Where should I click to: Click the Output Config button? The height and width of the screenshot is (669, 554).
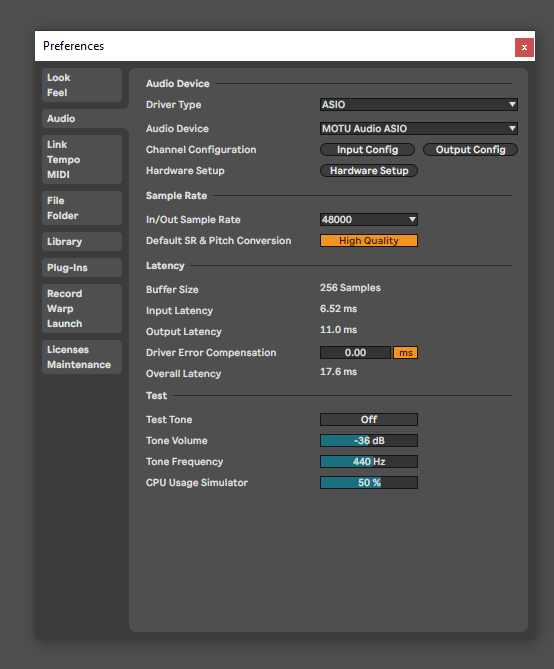pos(470,150)
